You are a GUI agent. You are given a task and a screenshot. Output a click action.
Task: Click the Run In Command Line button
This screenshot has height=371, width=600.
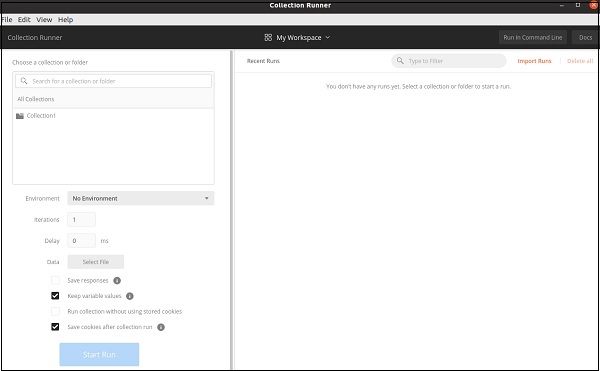tap(533, 37)
